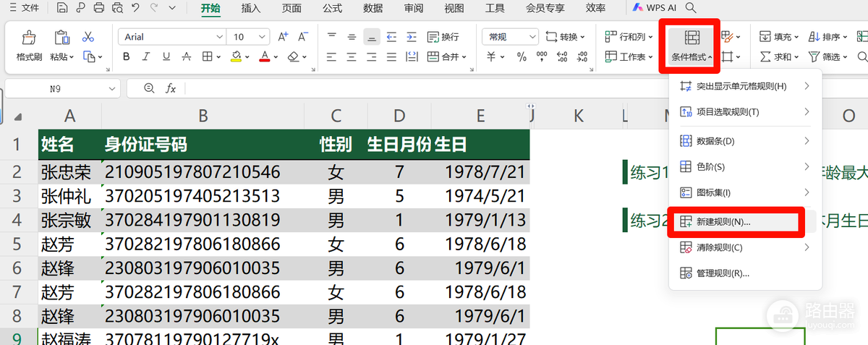Click the Print icon in quick access bar
The width and height of the screenshot is (868, 345).
click(x=99, y=8)
